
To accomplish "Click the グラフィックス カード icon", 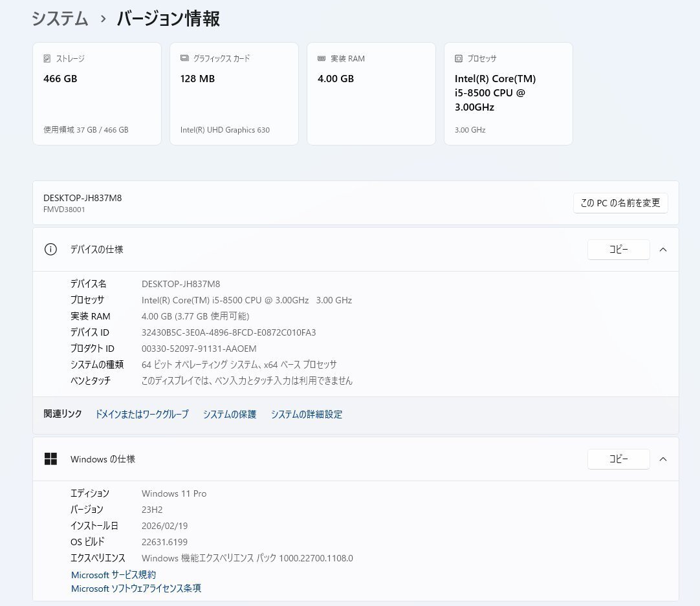I will click(184, 58).
